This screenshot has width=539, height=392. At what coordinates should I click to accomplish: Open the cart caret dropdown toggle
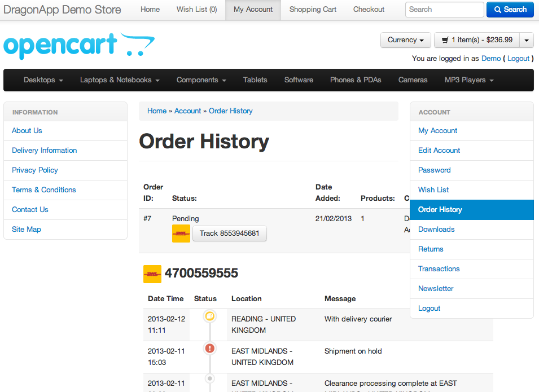[x=526, y=40]
